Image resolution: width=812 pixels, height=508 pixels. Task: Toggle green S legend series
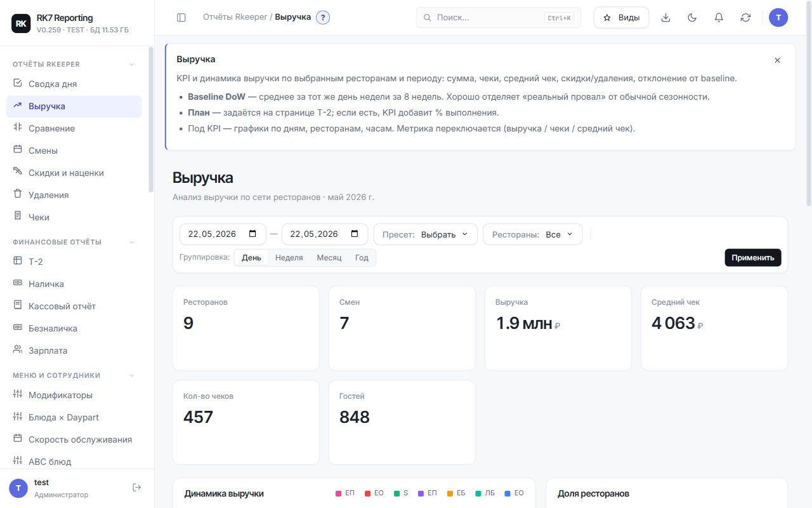click(401, 493)
